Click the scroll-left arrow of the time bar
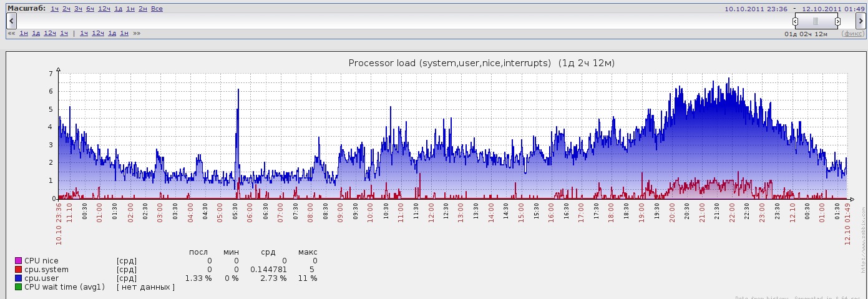The image size is (868, 299). click(x=11, y=21)
